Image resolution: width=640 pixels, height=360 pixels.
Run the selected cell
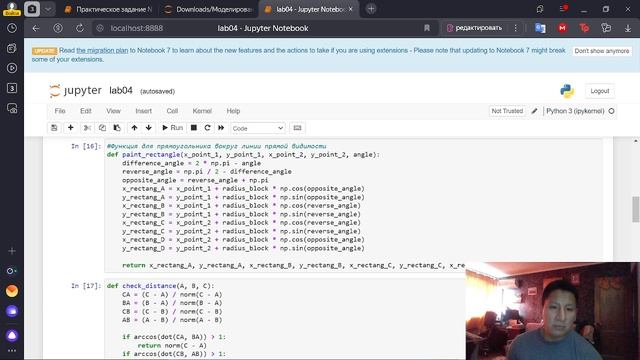click(172, 128)
